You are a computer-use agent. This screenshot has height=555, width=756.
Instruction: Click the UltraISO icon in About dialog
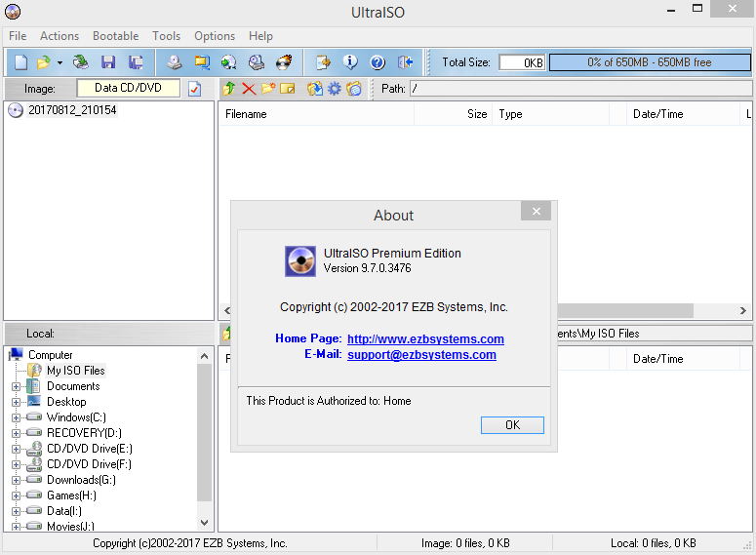point(300,260)
